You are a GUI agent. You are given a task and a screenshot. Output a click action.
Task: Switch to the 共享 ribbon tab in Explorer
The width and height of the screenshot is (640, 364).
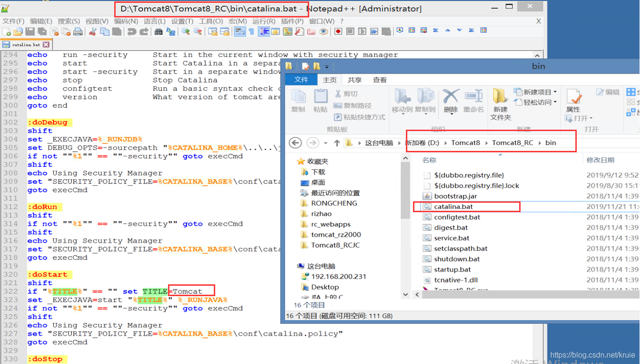tap(354, 80)
